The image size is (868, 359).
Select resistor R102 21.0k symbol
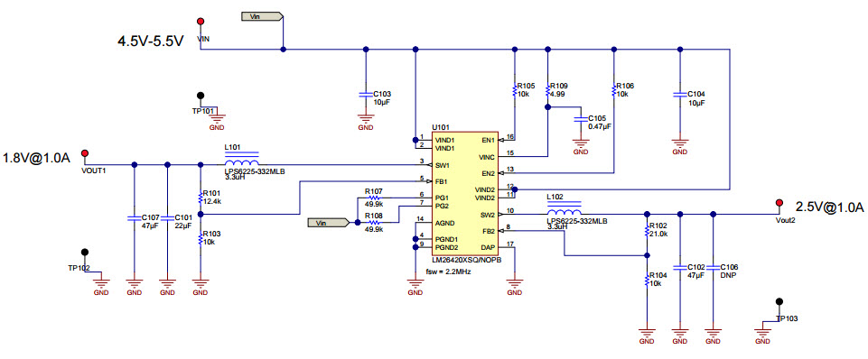(x=647, y=230)
